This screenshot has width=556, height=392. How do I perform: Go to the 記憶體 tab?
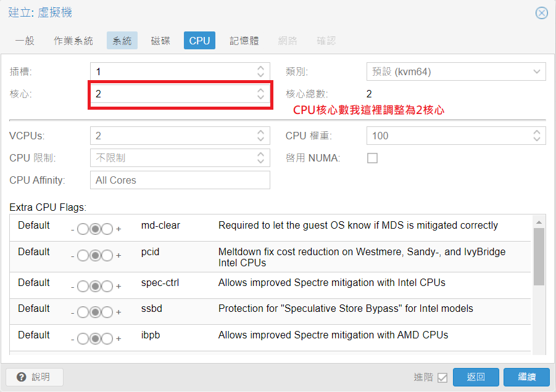(244, 41)
